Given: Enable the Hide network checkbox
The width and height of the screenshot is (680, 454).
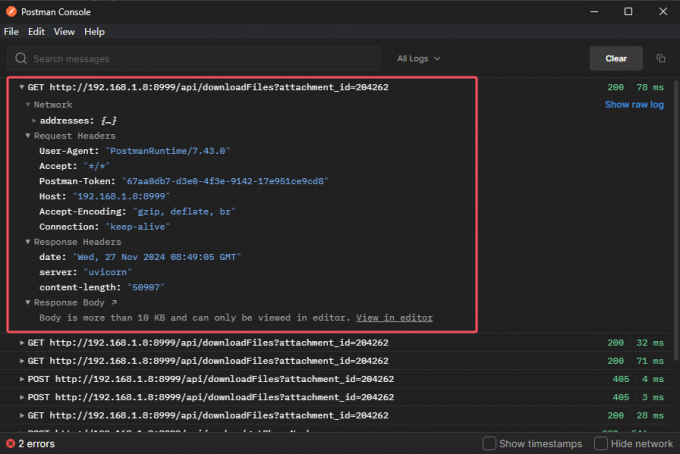Looking at the screenshot, I should [x=601, y=443].
